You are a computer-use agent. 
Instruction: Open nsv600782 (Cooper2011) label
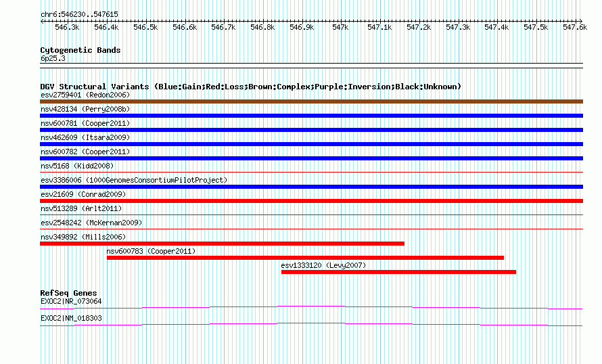85,152
